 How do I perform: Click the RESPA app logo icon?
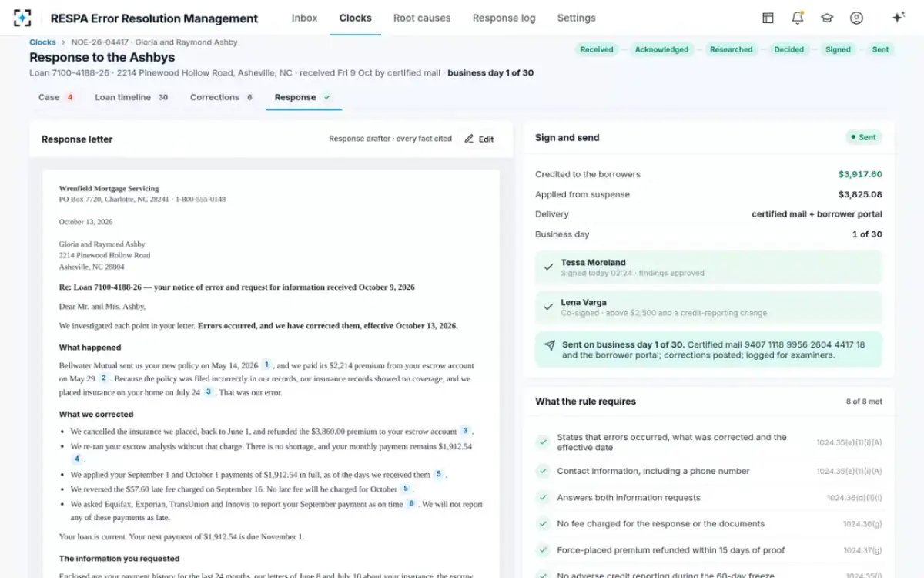[x=22, y=18]
